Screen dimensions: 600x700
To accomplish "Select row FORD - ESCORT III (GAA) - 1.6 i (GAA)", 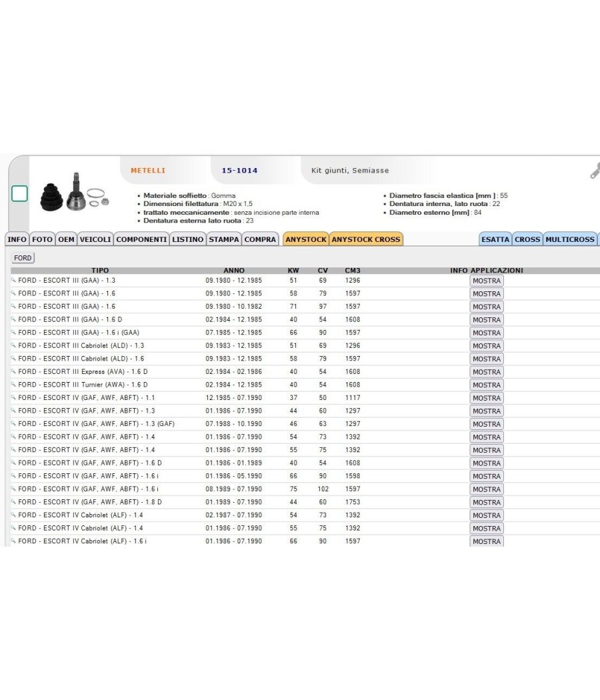I will pyautogui.click(x=305, y=333).
